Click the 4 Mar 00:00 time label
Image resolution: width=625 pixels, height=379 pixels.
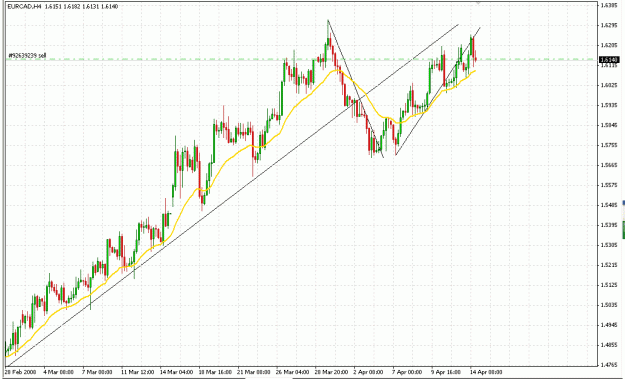[59, 372]
